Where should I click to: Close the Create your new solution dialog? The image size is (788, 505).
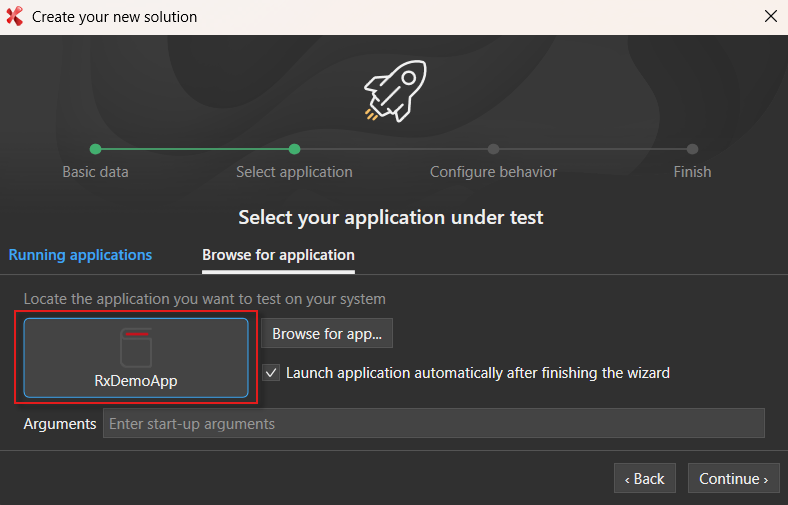click(770, 17)
